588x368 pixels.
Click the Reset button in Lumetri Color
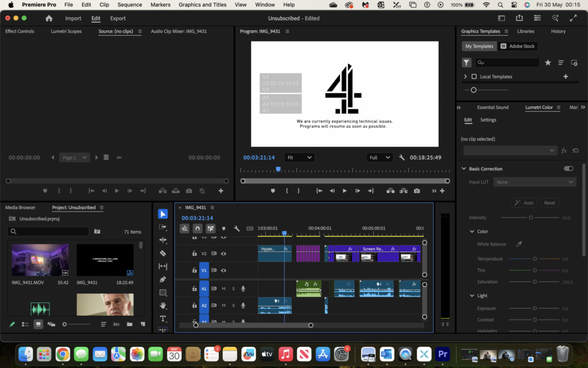point(550,203)
